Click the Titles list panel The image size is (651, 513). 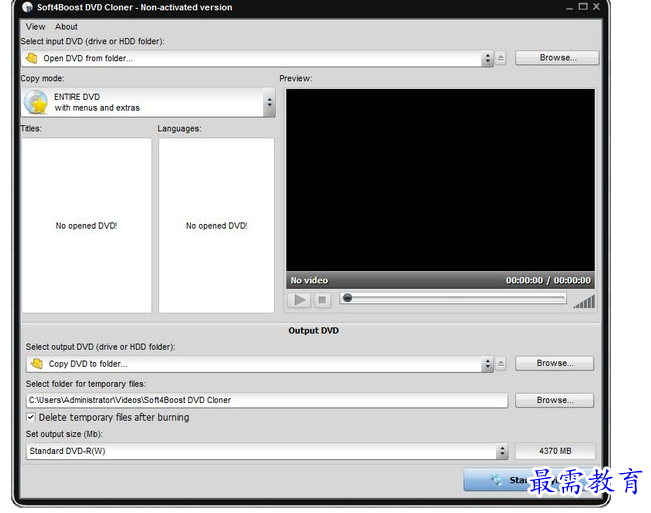coord(86,225)
